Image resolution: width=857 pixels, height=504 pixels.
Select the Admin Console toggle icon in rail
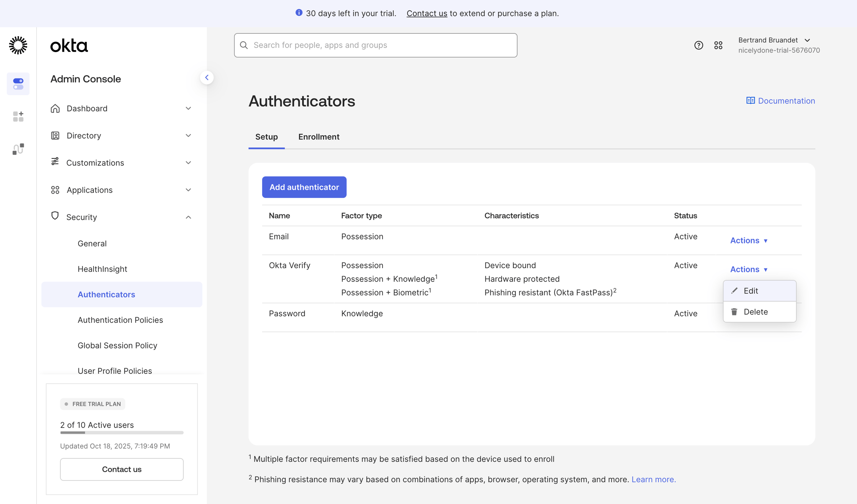18,84
